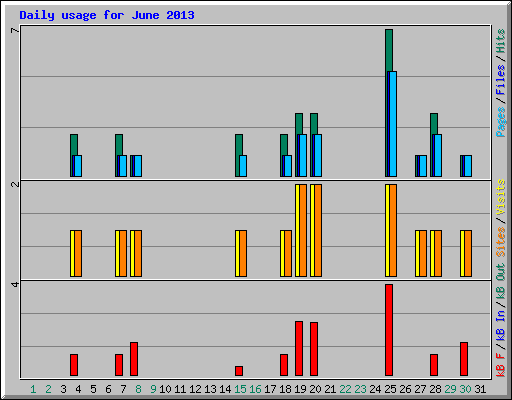Click day label '1' on the x-axis
The width and height of the screenshot is (512, 400).
[33, 389]
